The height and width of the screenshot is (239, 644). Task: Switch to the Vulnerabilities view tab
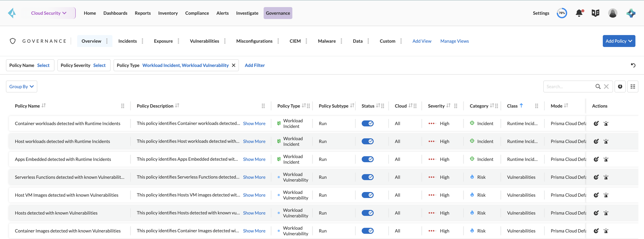point(204,41)
